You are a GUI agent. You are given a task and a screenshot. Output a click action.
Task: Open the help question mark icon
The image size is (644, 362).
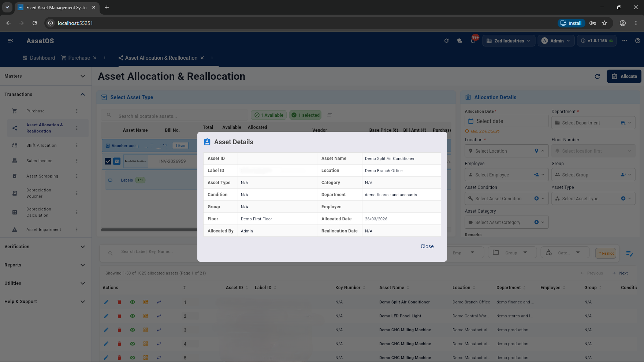[638, 41]
